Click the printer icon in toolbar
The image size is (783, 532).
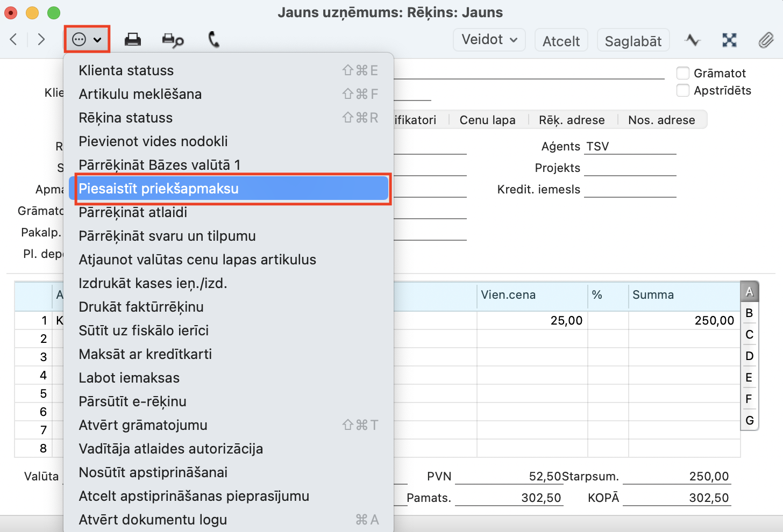(132, 40)
